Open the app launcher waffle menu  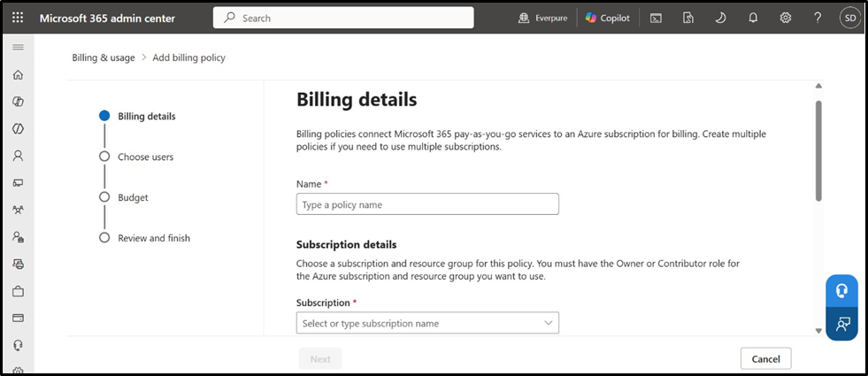tap(18, 18)
